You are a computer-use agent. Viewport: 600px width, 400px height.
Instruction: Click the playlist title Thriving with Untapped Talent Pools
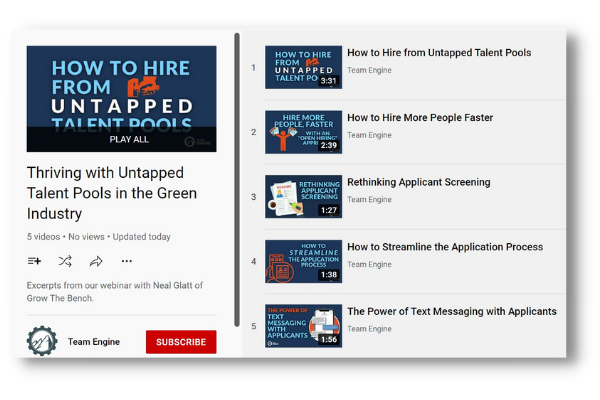112,193
